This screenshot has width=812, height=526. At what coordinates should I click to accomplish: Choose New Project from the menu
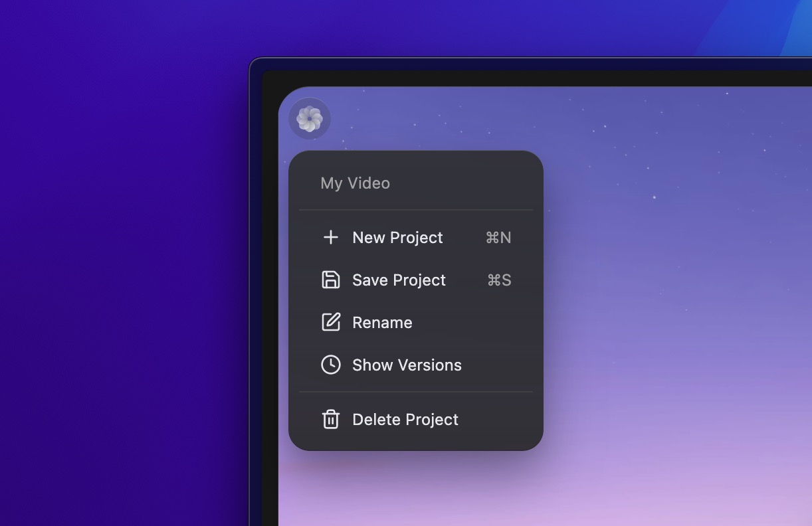[x=397, y=237]
